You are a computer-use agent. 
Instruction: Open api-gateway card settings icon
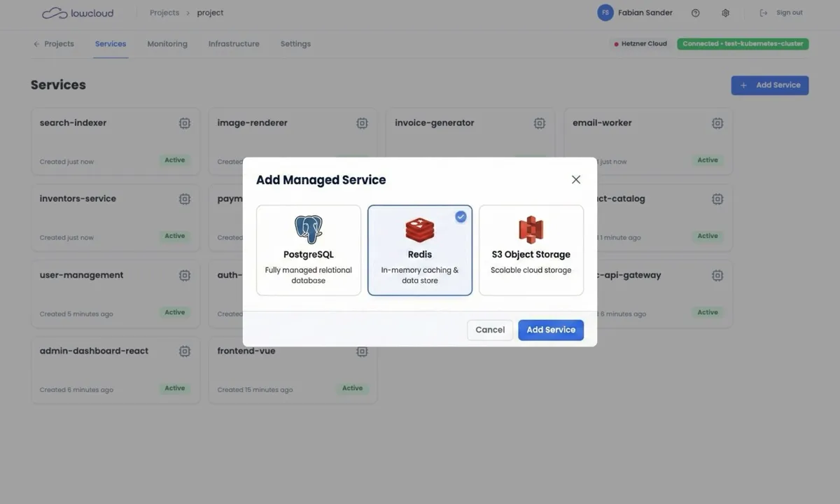(x=717, y=275)
